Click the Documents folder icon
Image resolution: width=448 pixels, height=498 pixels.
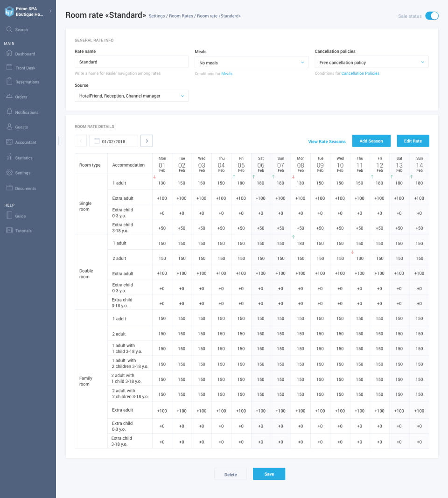(9, 187)
